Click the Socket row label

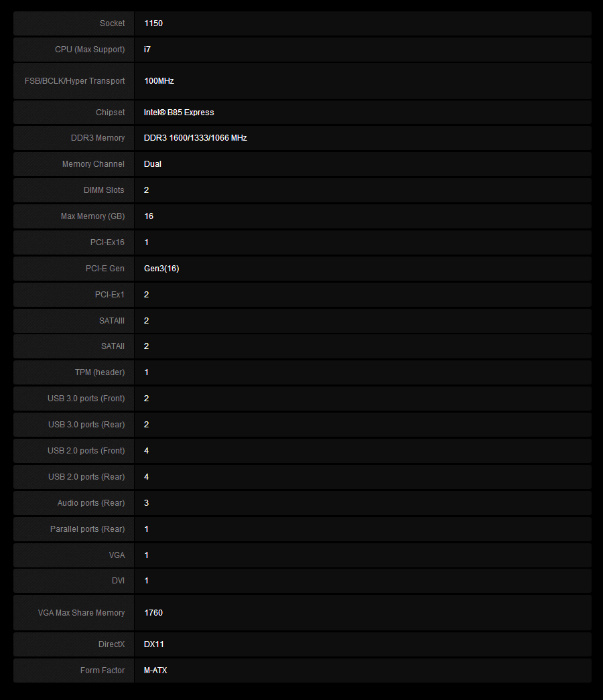pos(112,23)
